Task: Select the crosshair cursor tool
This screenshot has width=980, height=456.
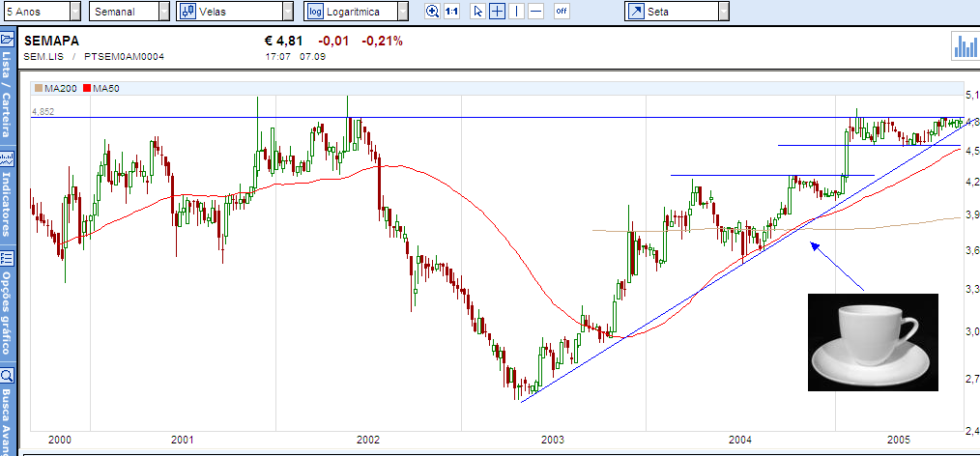Action: pos(497,11)
